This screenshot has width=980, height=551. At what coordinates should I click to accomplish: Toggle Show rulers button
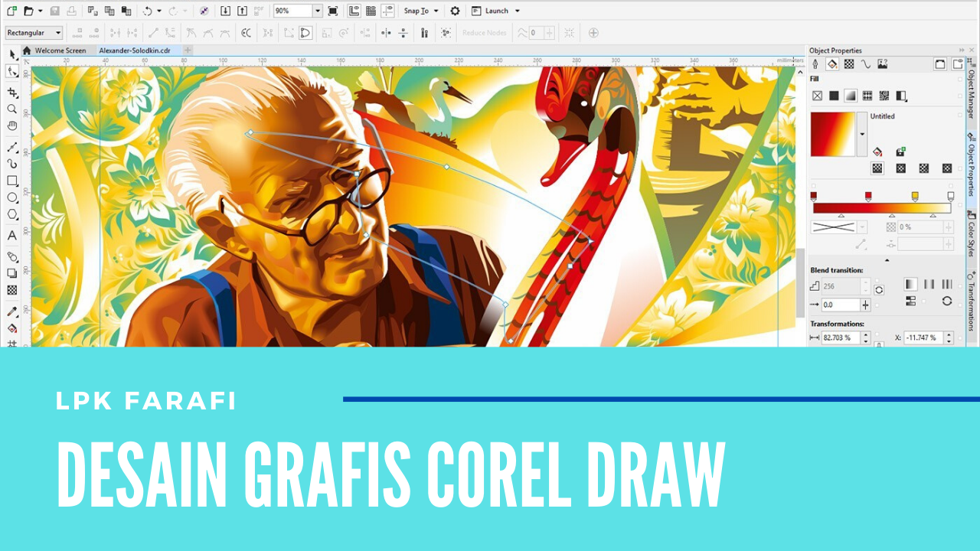(x=354, y=11)
